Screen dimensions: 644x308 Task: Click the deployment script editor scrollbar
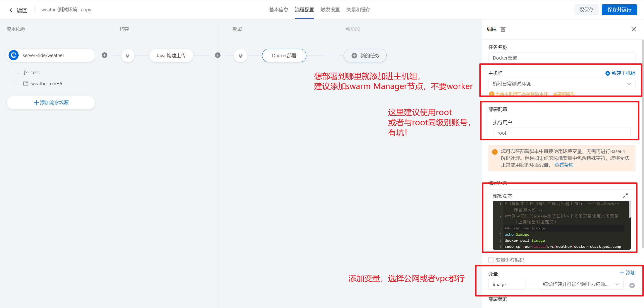(629, 210)
